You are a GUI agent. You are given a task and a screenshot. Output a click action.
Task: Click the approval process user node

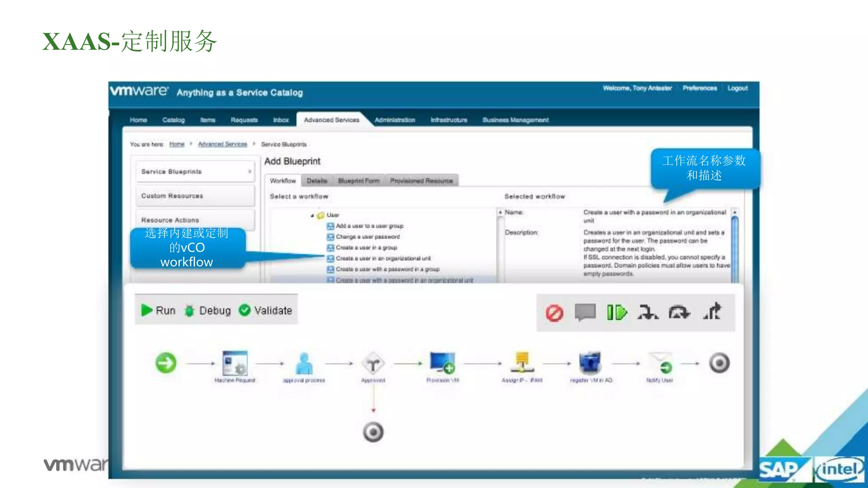tap(304, 363)
